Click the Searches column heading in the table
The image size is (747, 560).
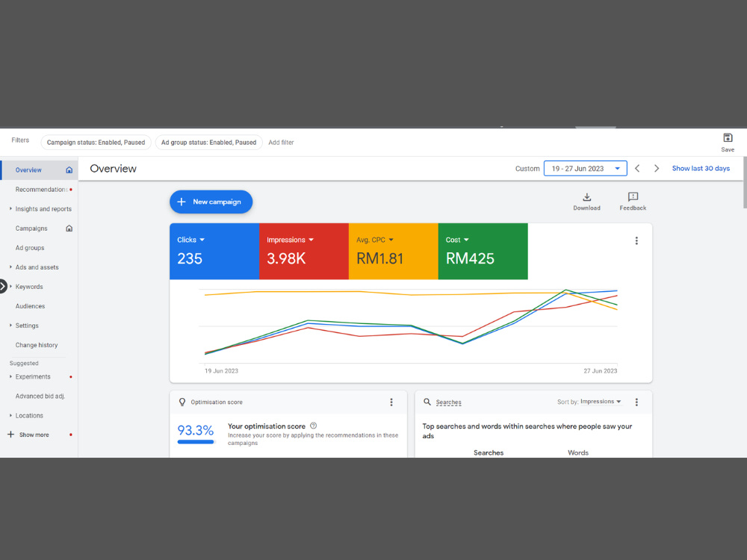489,453
